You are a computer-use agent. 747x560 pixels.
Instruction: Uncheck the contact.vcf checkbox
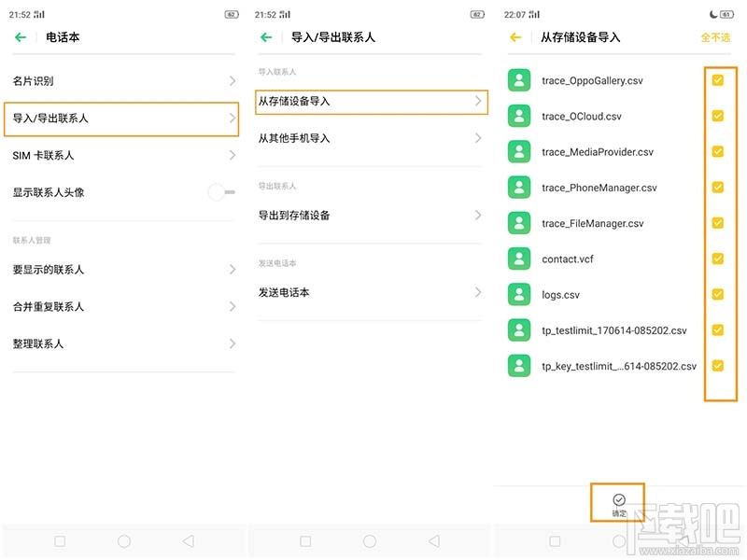point(718,259)
